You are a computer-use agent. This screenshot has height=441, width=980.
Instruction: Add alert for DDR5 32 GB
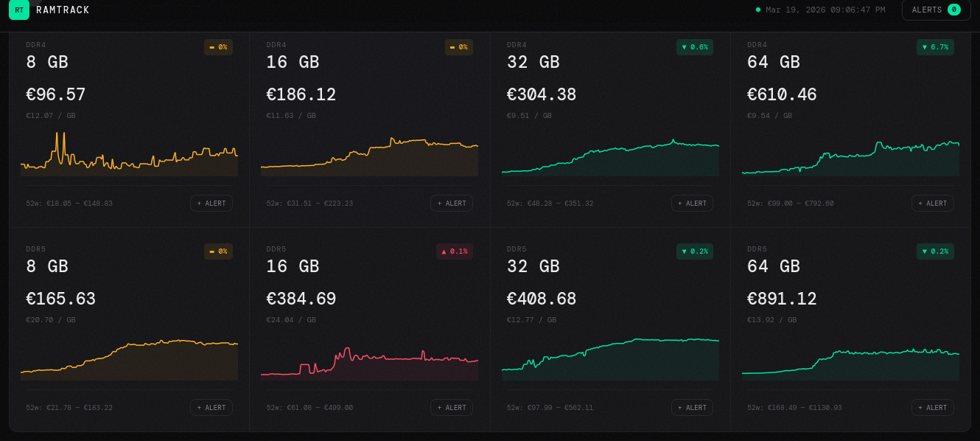coord(692,408)
